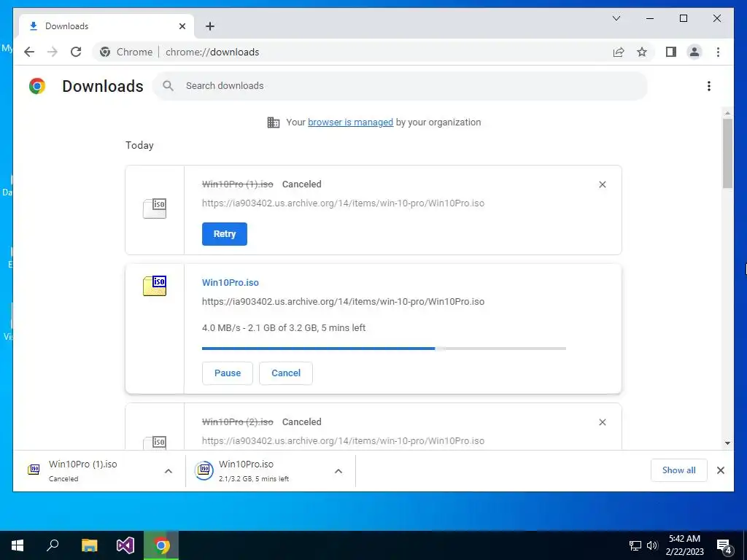Pause the Win10Pro.iso download
The height and width of the screenshot is (560, 747).
click(x=228, y=373)
